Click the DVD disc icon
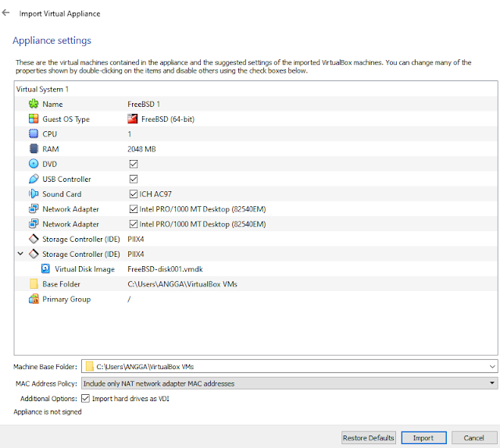 34,164
